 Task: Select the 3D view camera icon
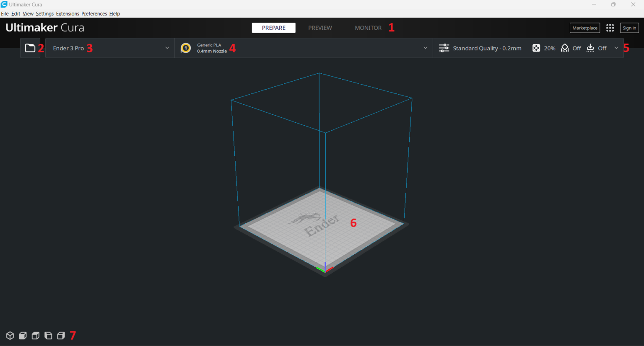coord(10,336)
